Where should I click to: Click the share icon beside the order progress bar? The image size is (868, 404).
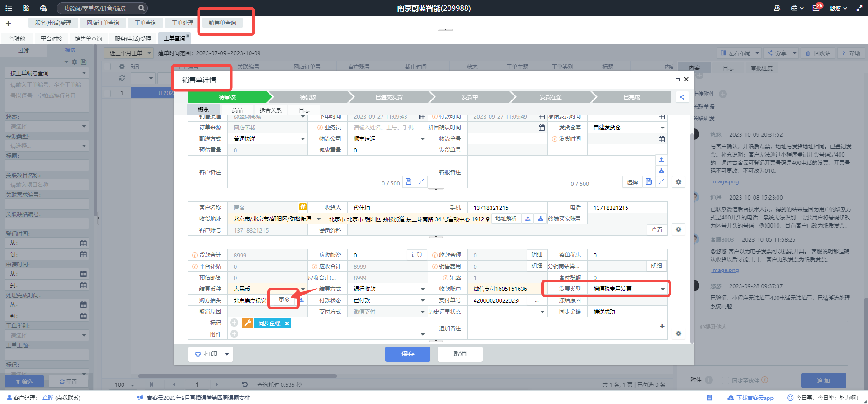coord(682,97)
